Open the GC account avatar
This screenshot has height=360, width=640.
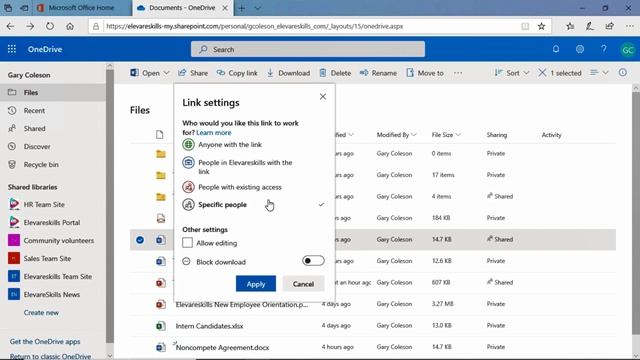click(x=627, y=50)
